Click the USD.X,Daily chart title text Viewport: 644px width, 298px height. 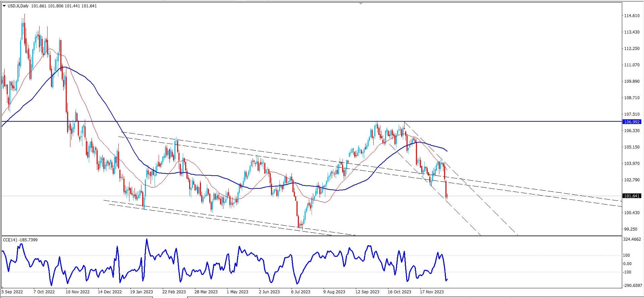[18, 6]
